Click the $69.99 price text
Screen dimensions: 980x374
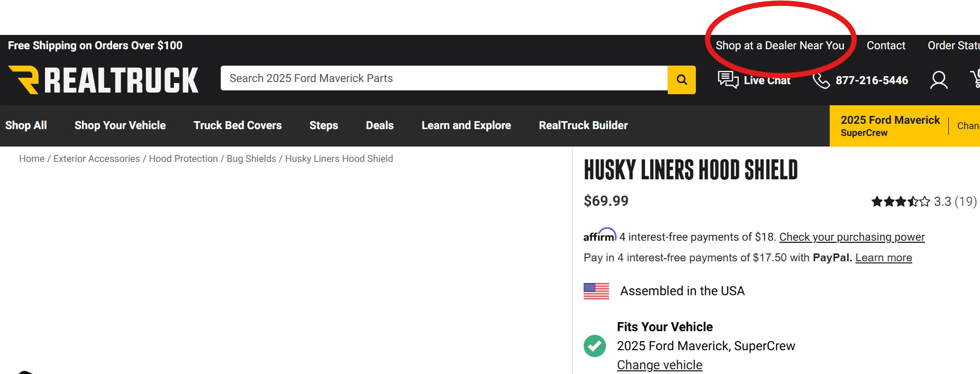coord(606,201)
